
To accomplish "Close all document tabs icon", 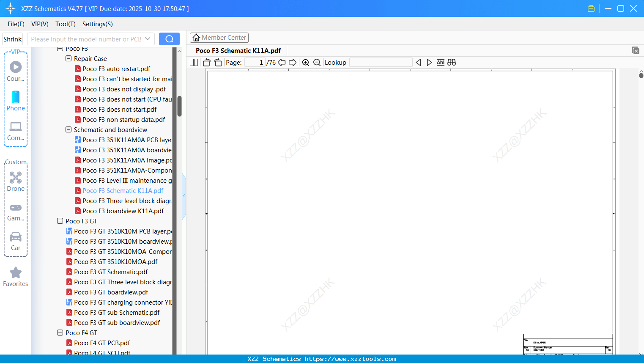I will pyautogui.click(x=636, y=50).
